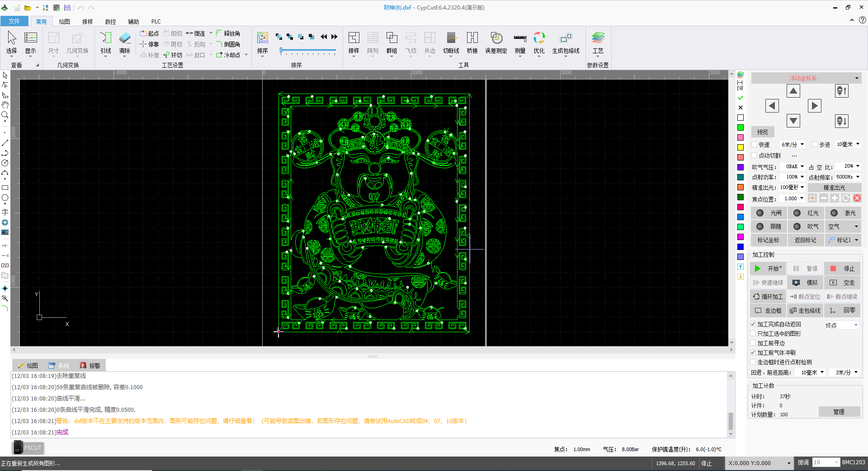Click the 环切 loop cut tool
The image size is (868, 471).
pos(173,55)
